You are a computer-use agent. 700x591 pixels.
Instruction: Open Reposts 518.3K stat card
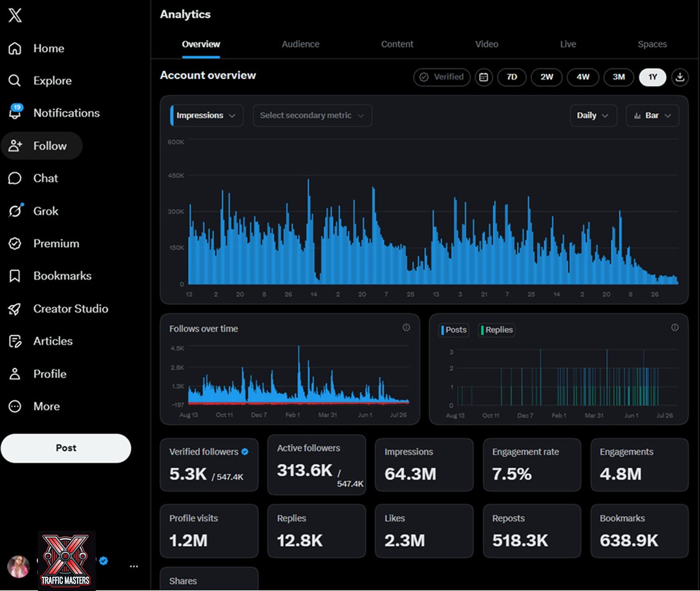coord(532,531)
